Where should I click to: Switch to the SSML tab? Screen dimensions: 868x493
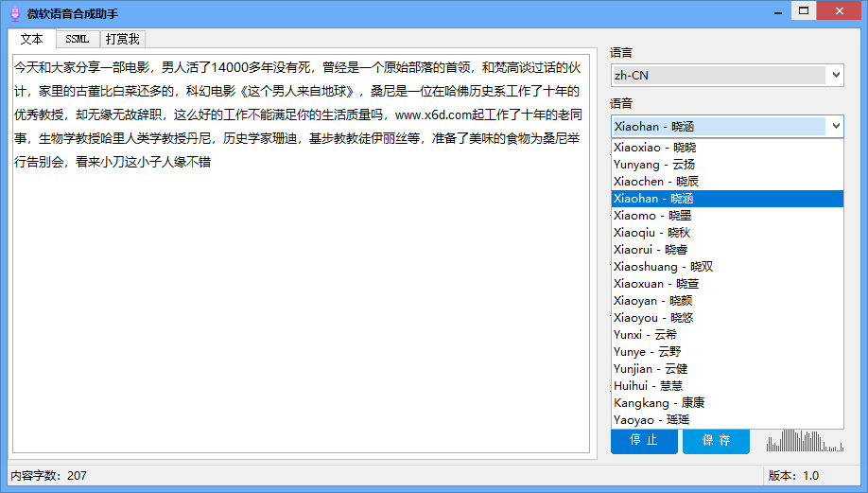point(78,39)
